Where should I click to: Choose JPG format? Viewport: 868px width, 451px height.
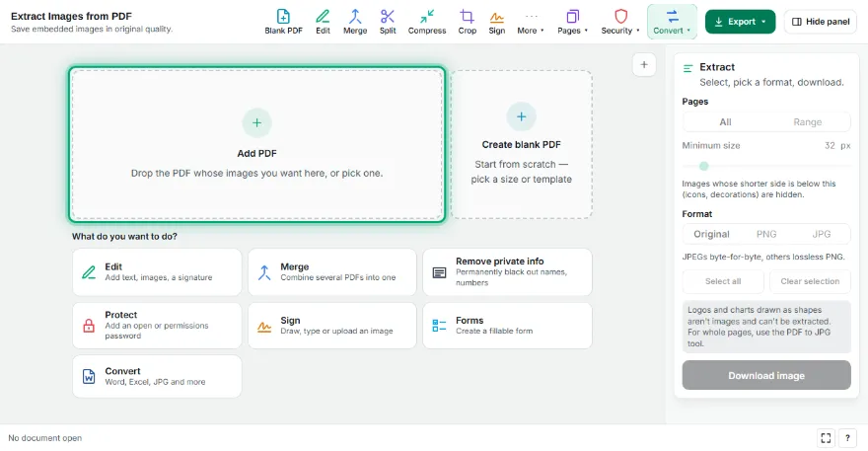pyautogui.click(x=821, y=234)
